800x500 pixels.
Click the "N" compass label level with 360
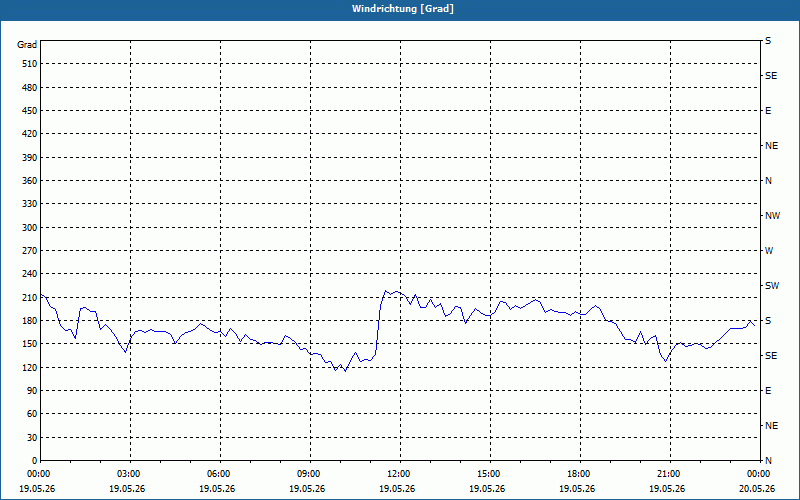(x=768, y=181)
